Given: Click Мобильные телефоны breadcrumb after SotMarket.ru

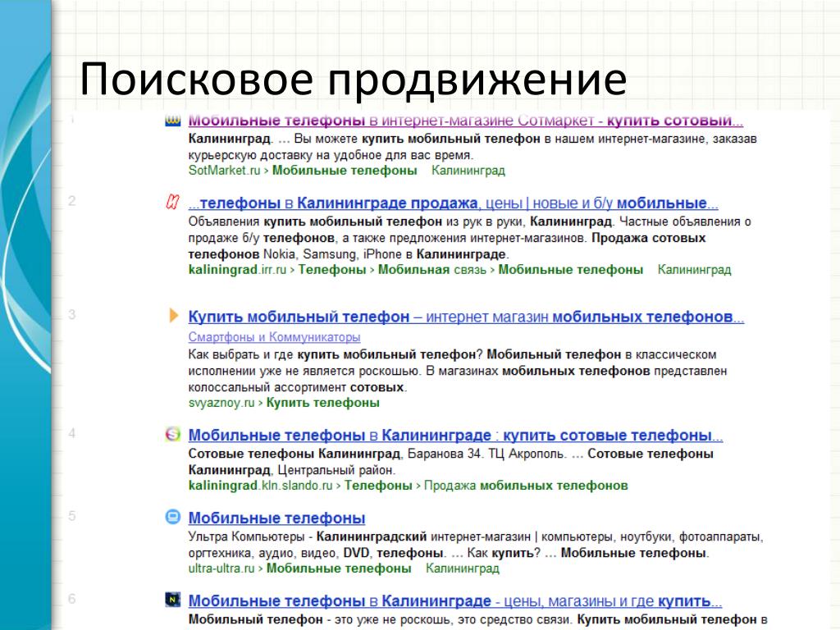Looking at the screenshot, I should 345,171.
